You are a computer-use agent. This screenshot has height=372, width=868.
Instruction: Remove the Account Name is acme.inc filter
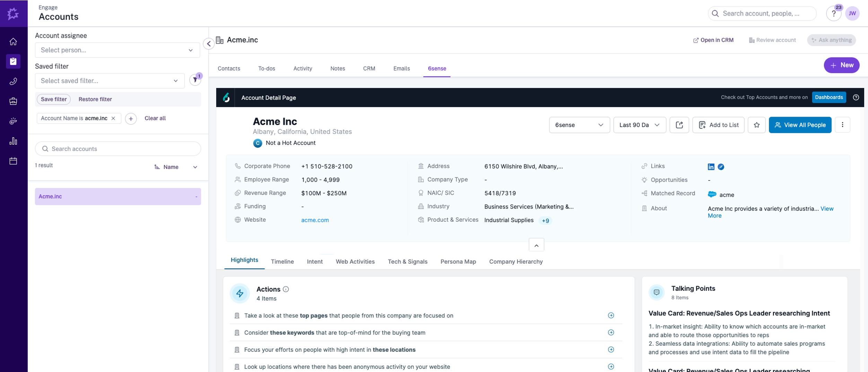point(113,118)
